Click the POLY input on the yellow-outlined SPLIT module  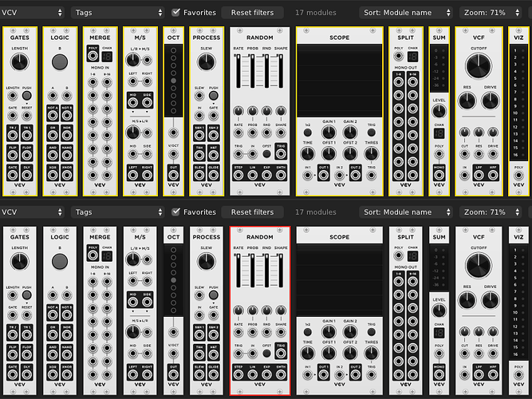coord(399,56)
